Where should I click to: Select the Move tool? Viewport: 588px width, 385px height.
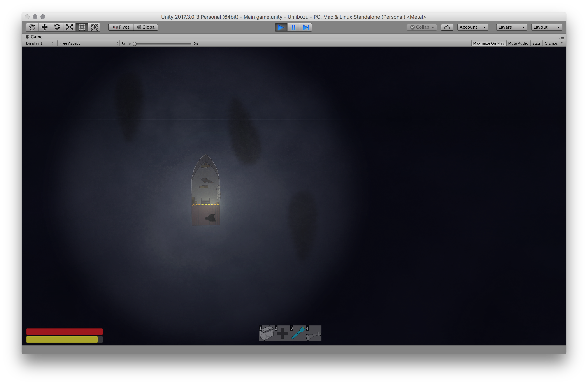(45, 27)
